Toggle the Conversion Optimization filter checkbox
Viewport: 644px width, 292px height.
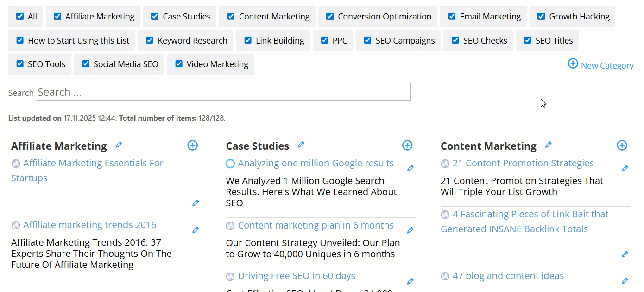point(330,16)
